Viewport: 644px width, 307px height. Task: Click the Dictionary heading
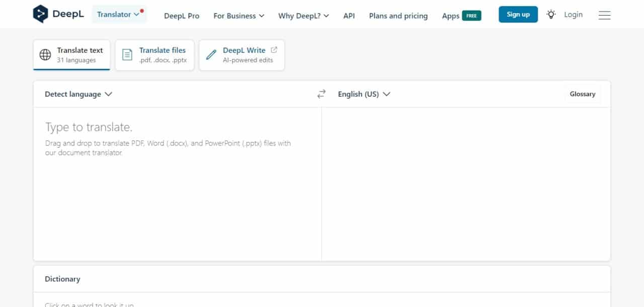point(62,279)
